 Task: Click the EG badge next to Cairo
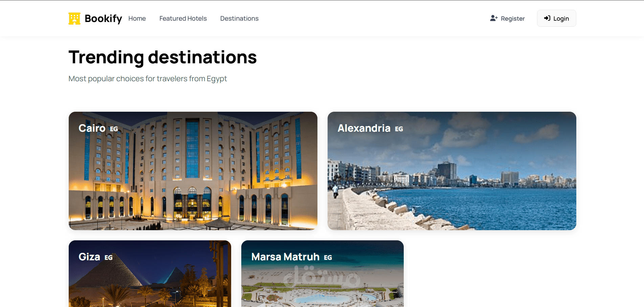(x=114, y=129)
